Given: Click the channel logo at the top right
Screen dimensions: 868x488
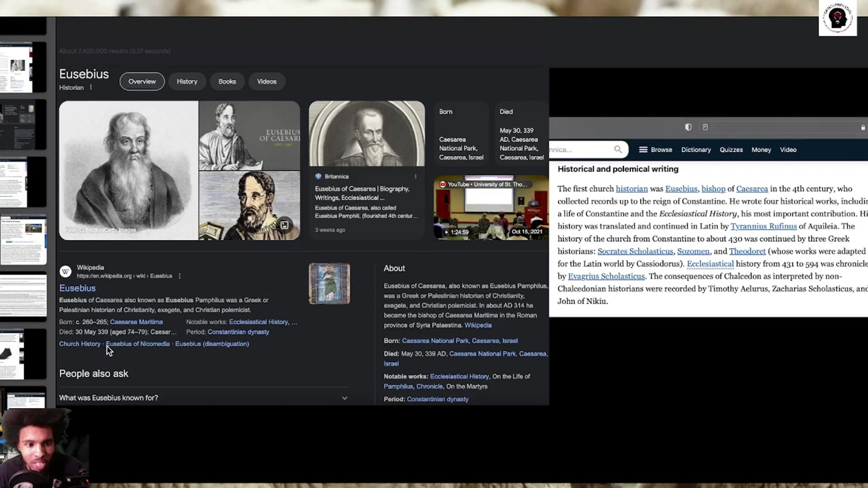Looking at the screenshot, I should (837, 18).
